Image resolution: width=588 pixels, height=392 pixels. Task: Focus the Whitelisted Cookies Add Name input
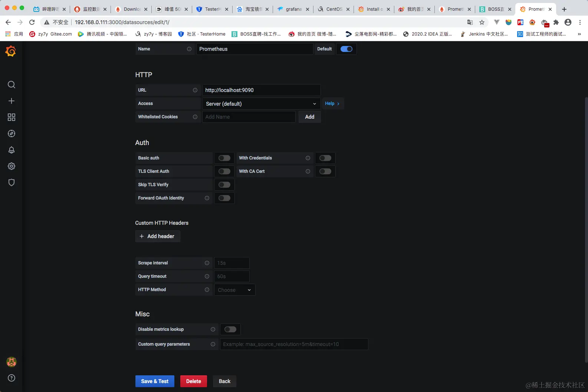249,117
